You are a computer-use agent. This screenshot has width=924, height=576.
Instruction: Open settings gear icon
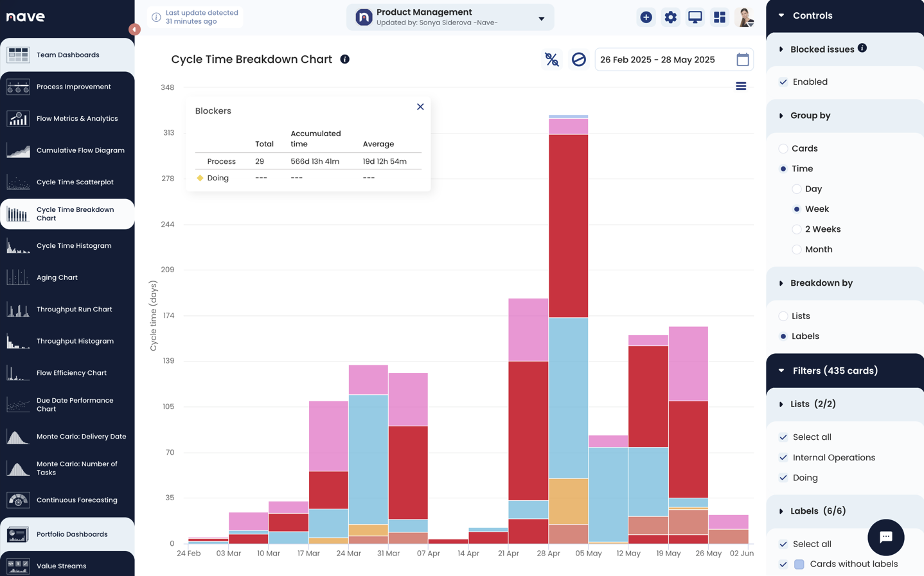(670, 17)
